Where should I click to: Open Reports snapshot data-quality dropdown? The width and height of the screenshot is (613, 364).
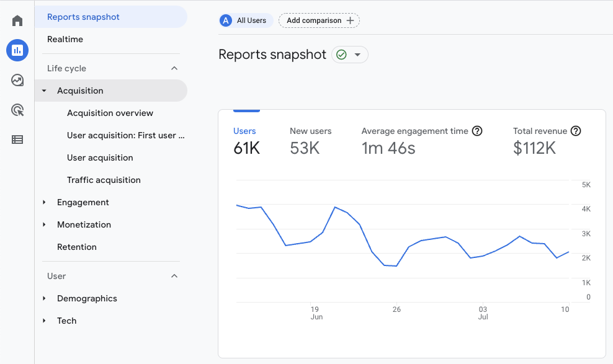349,55
